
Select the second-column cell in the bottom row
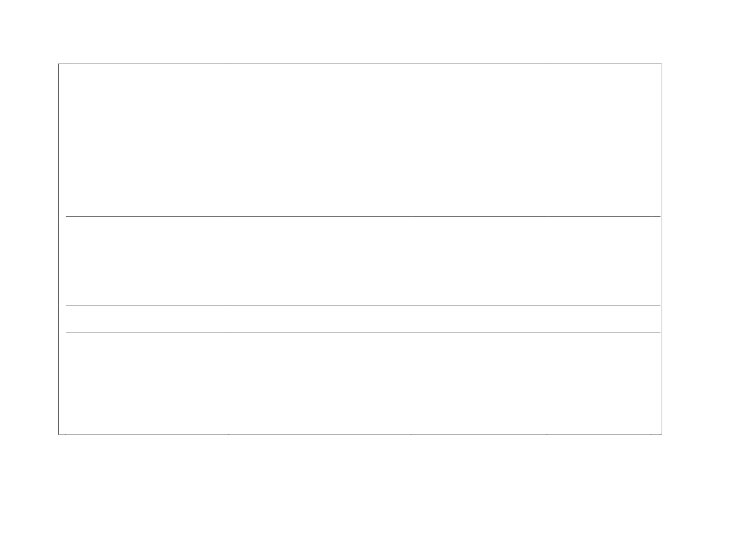pos(320,384)
